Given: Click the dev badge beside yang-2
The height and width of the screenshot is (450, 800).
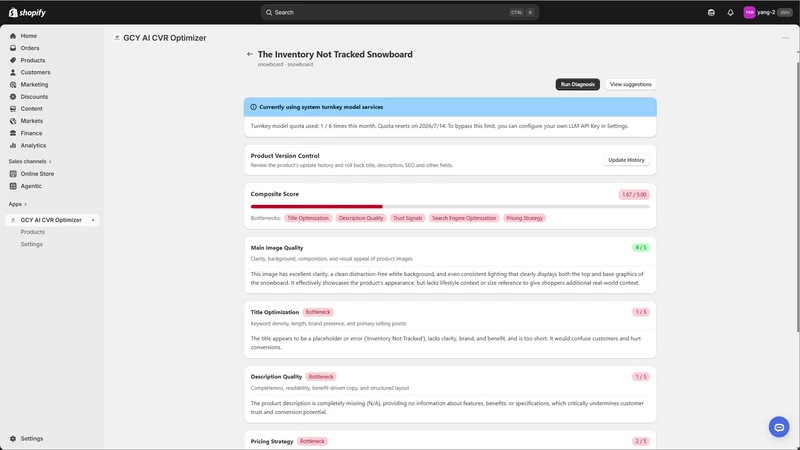Looking at the screenshot, I should click(785, 13).
